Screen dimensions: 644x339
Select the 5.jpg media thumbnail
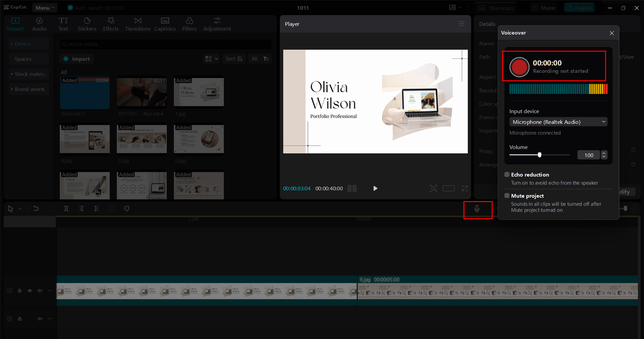point(141,139)
